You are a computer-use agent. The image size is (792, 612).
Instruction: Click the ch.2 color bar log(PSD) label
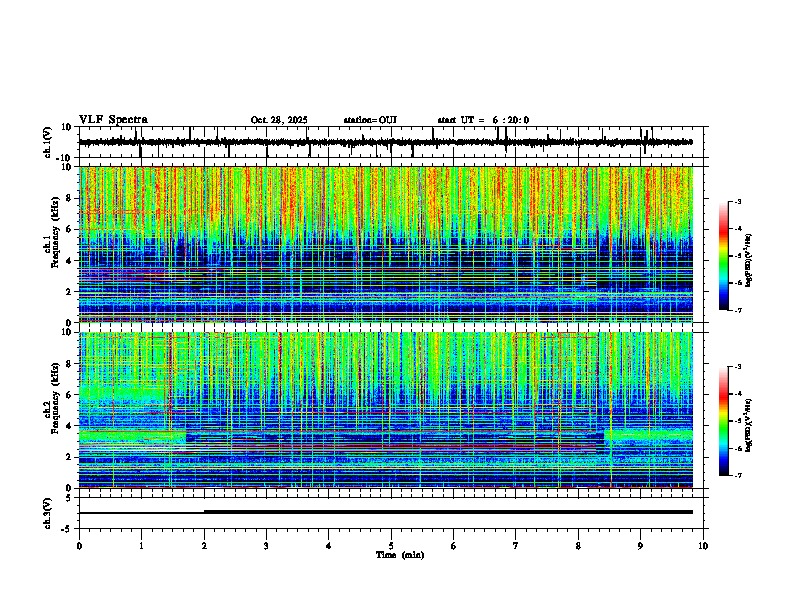click(748, 425)
